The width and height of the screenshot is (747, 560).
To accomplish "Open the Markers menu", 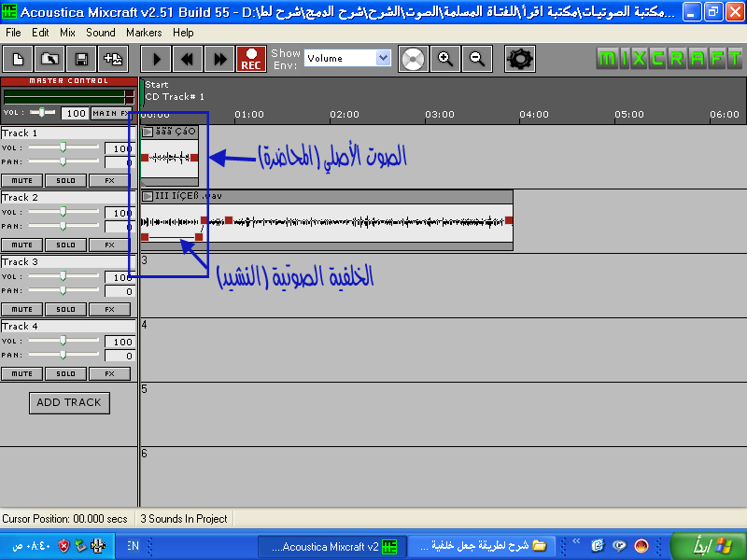I will tap(144, 33).
